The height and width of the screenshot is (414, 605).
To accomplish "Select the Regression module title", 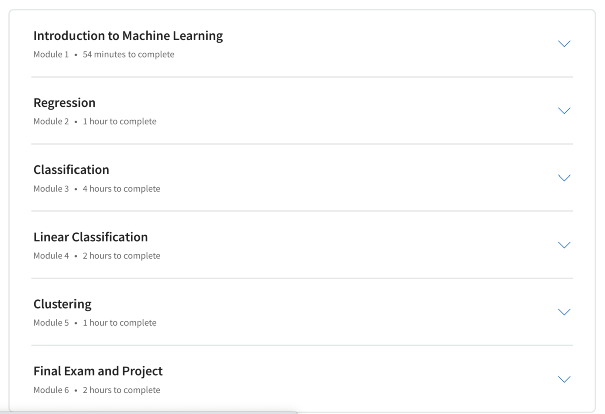I will pos(65,103).
